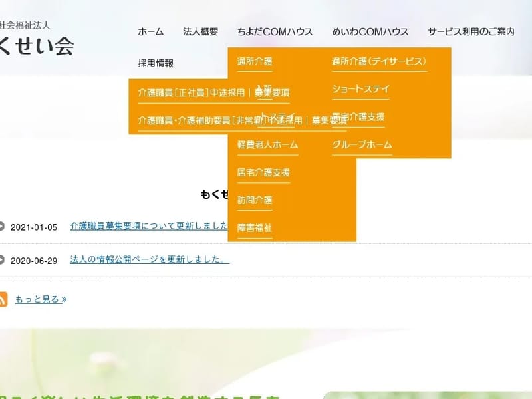Open 介護職員[正社員]中途採用 募集要項 entry
The height and width of the screenshot is (399, 532).
point(213,92)
